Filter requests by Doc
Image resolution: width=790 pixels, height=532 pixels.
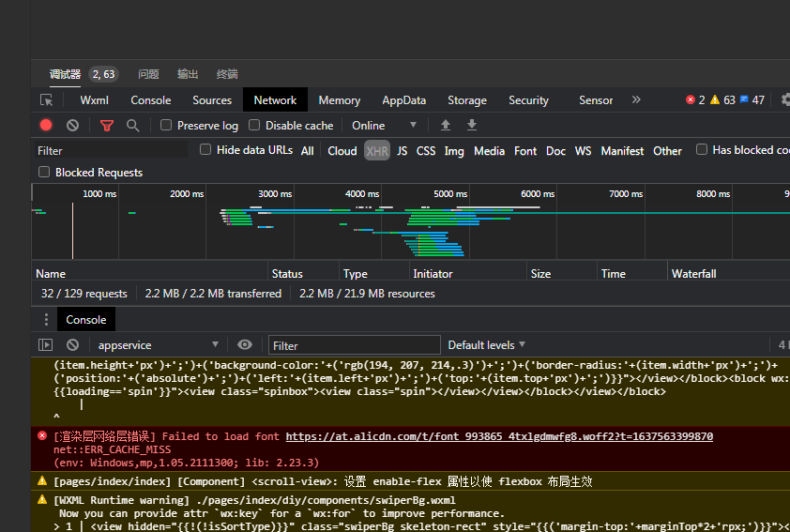click(x=555, y=151)
